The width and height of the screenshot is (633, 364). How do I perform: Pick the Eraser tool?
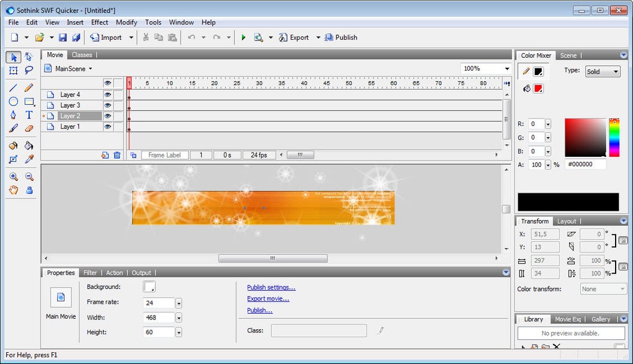click(29, 128)
